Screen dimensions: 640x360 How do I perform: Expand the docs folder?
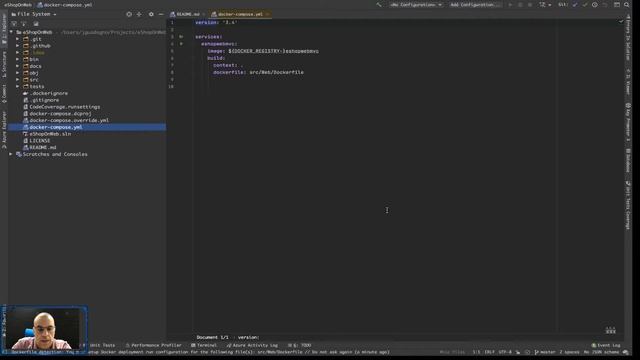pyautogui.click(x=18, y=66)
